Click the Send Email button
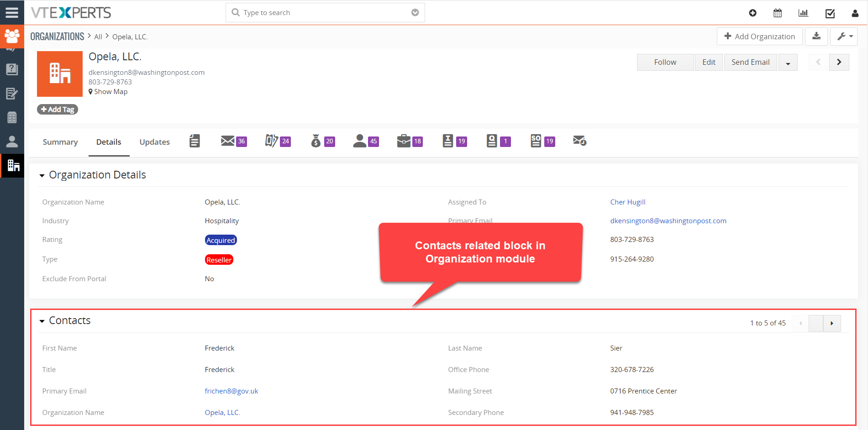The height and width of the screenshot is (430, 868). click(x=751, y=62)
